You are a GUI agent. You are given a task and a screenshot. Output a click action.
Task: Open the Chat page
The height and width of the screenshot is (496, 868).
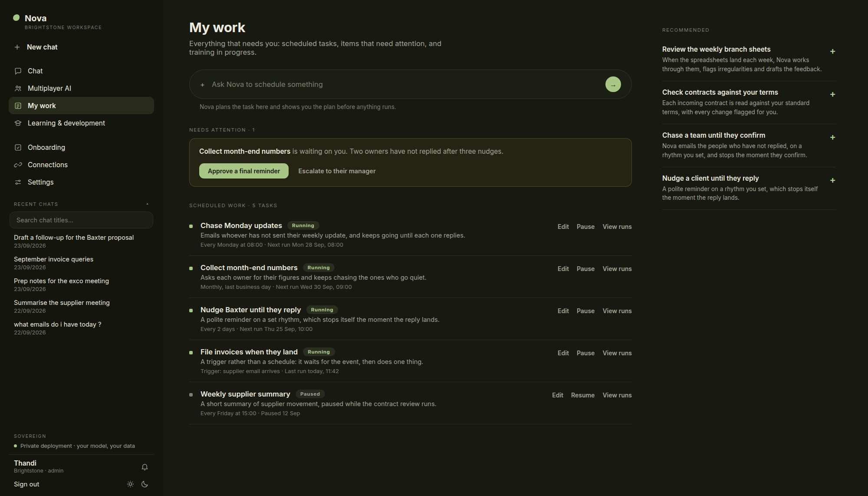pos(81,71)
